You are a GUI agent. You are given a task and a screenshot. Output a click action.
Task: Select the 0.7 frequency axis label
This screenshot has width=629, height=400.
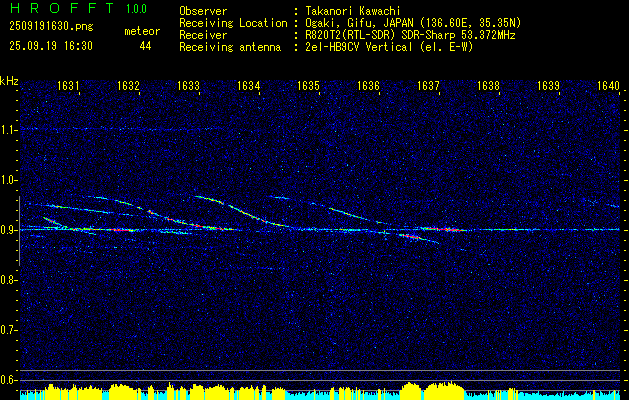[9, 330]
